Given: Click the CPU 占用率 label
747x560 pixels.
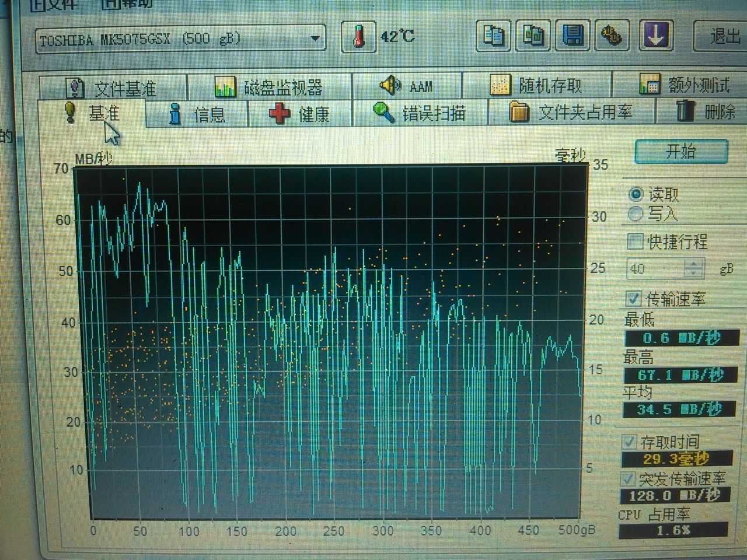Looking at the screenshot, I should click(654, 514).
